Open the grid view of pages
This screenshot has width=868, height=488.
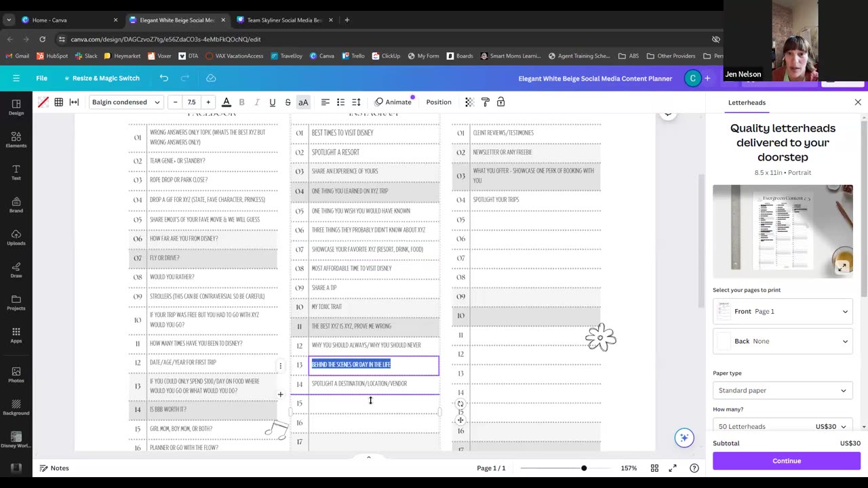tap(654, 468)
